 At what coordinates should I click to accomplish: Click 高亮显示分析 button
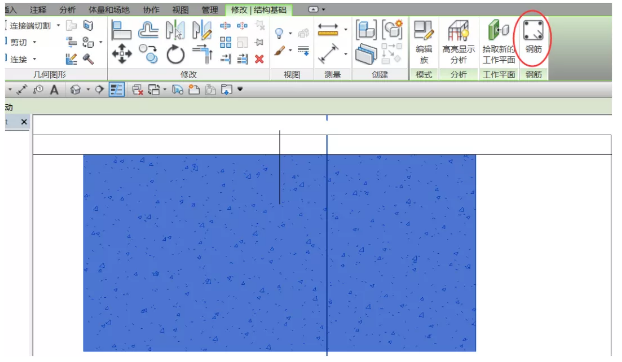(x=459, y=42)
